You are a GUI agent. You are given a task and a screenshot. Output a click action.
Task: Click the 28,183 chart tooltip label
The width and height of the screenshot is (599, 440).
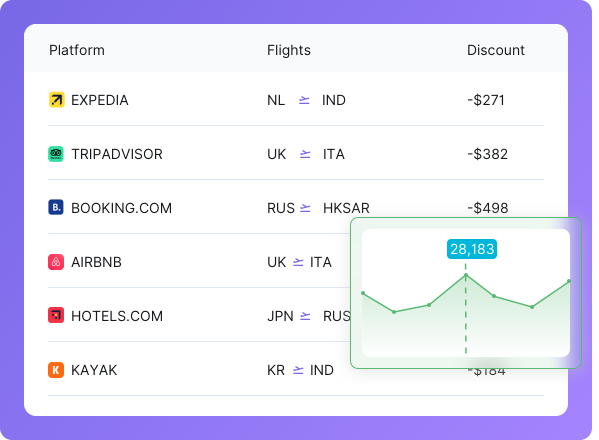[472, 249]
